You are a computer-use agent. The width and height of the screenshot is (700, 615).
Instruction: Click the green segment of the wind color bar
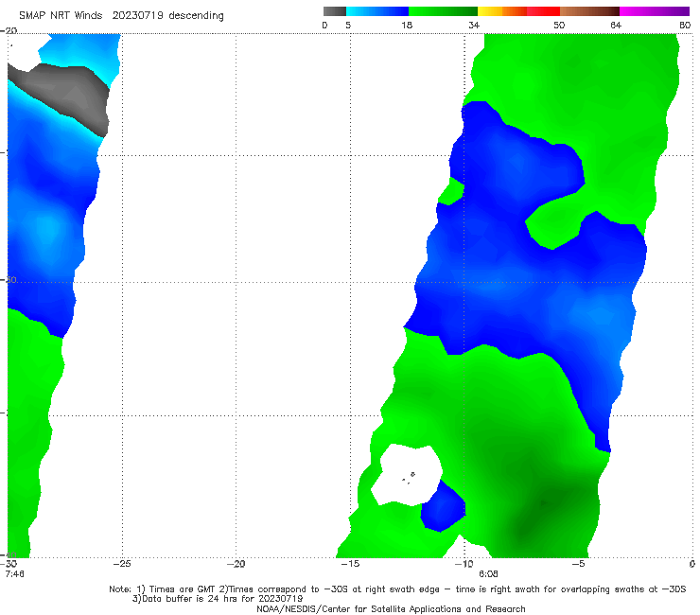point(443,11)
